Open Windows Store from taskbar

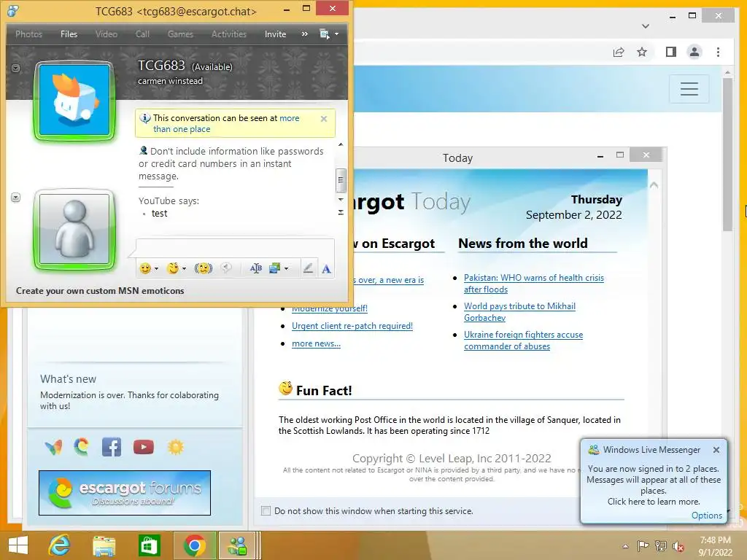(149, 545)
